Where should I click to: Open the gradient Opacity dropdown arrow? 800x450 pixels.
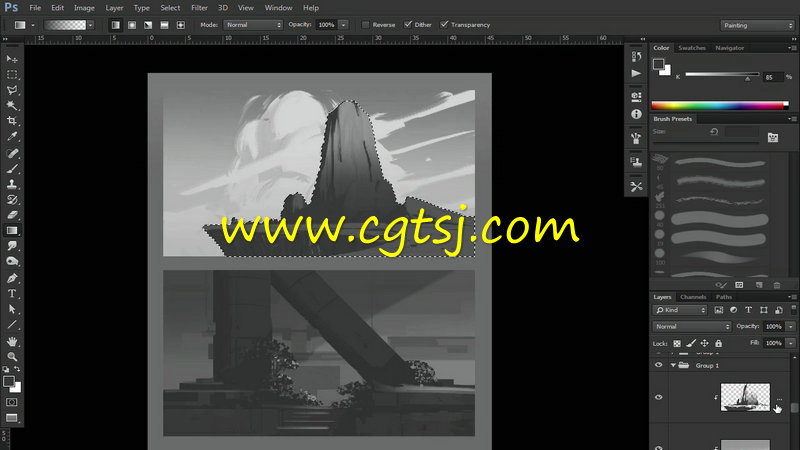[343, 24]
